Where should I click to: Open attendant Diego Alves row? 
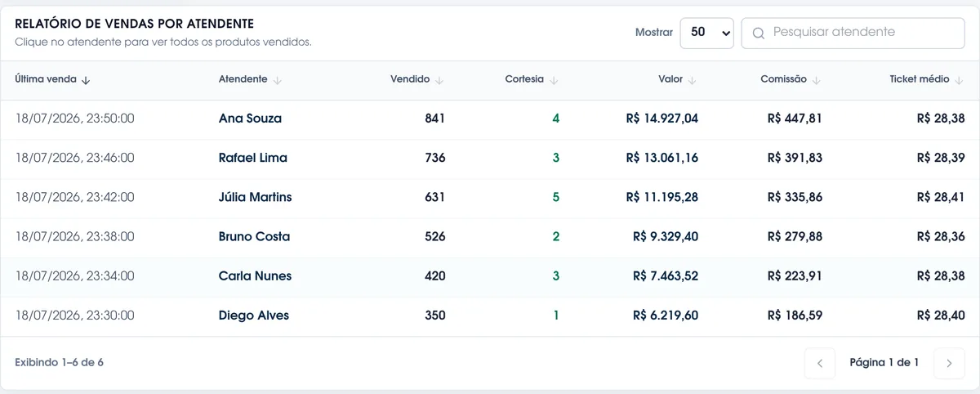coord(490,316)
